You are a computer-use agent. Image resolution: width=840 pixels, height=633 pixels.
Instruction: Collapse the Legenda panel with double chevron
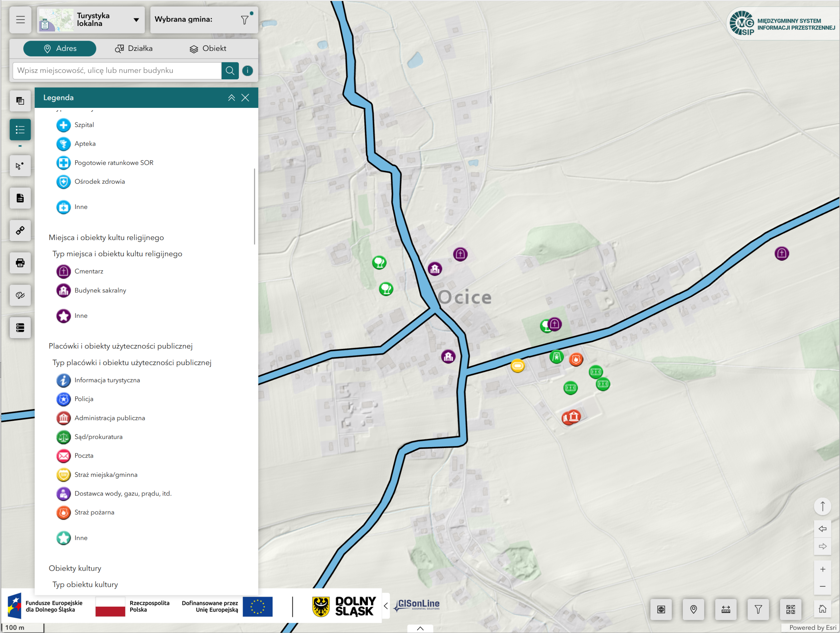(231, 98)
